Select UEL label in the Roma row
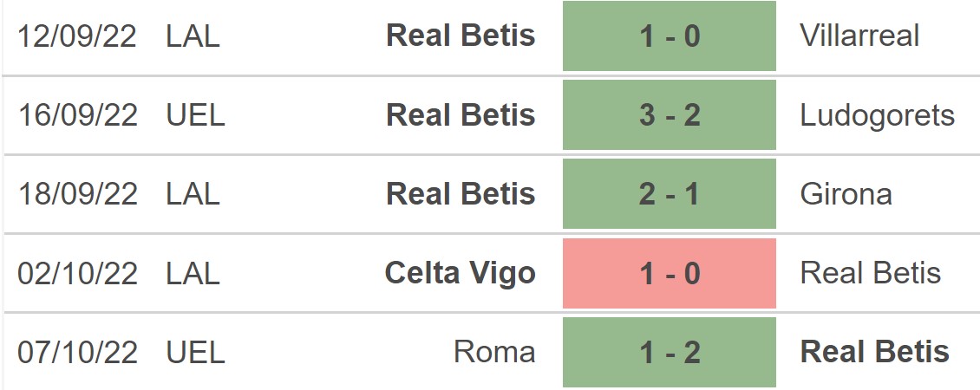Screen dimensions: 980x390 (195, 353)
